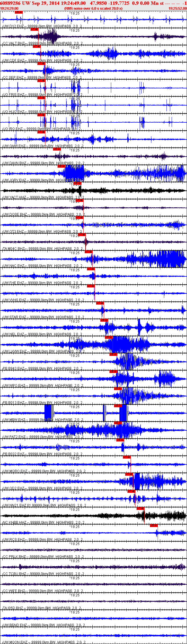This screenshot has width=187, height=644.
Task: Click the red pick marker on UW JORV trace
Action: click(x=62, y=166)
